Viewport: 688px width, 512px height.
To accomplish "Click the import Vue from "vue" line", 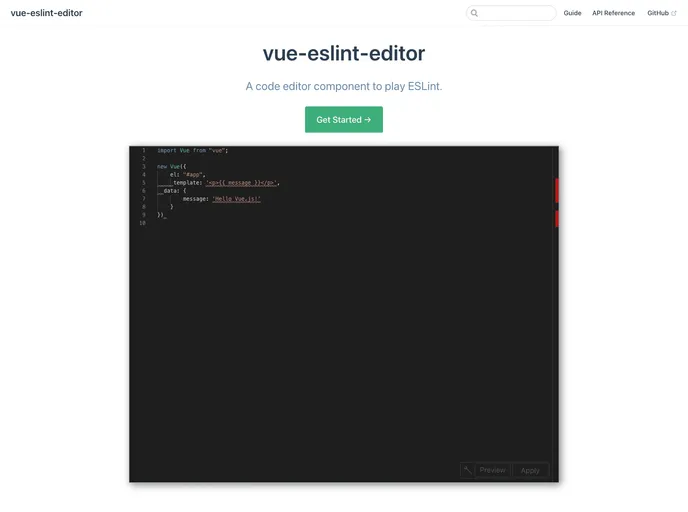I will tap(192, 150).
